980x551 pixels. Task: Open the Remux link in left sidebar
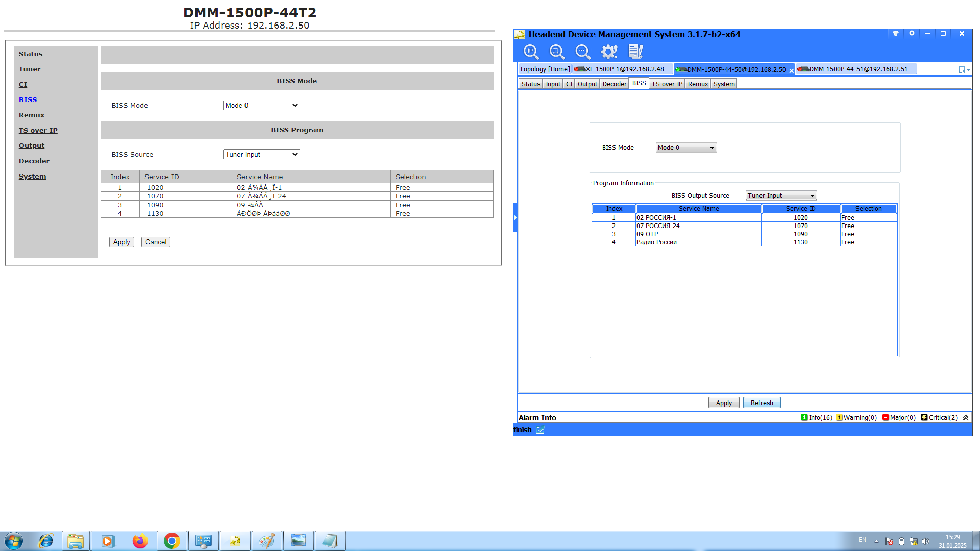32,115
